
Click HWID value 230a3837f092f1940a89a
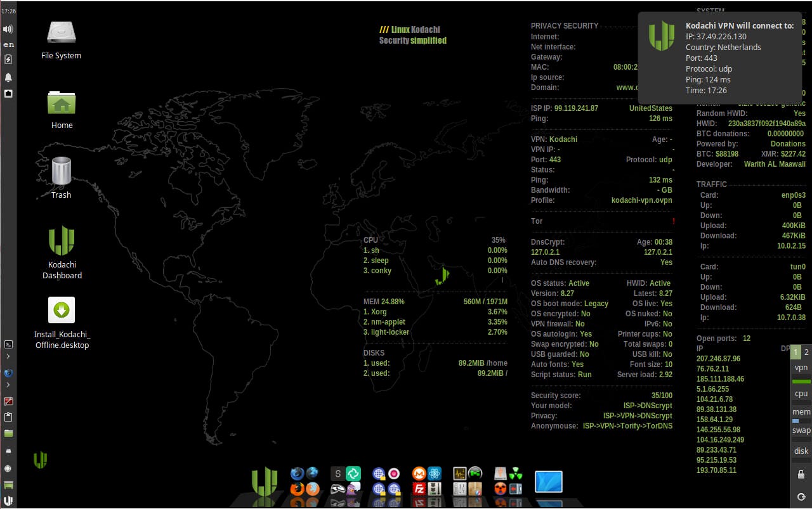coord(766,124)
